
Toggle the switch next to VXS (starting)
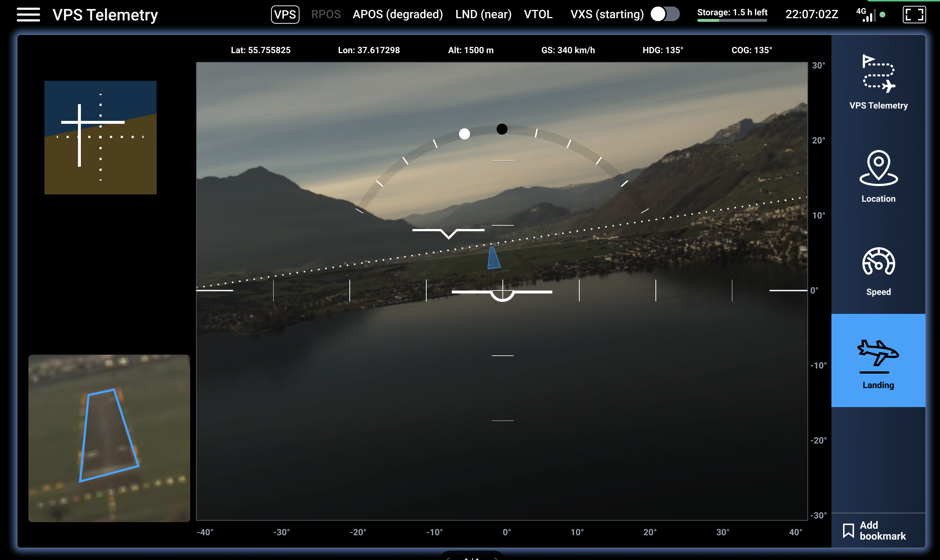pos(665,14)
